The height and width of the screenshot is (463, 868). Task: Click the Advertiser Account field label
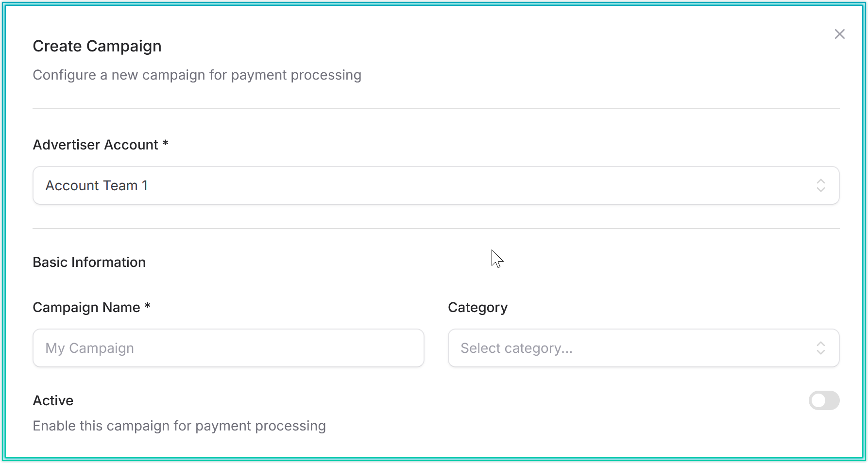tap(95, 145)
